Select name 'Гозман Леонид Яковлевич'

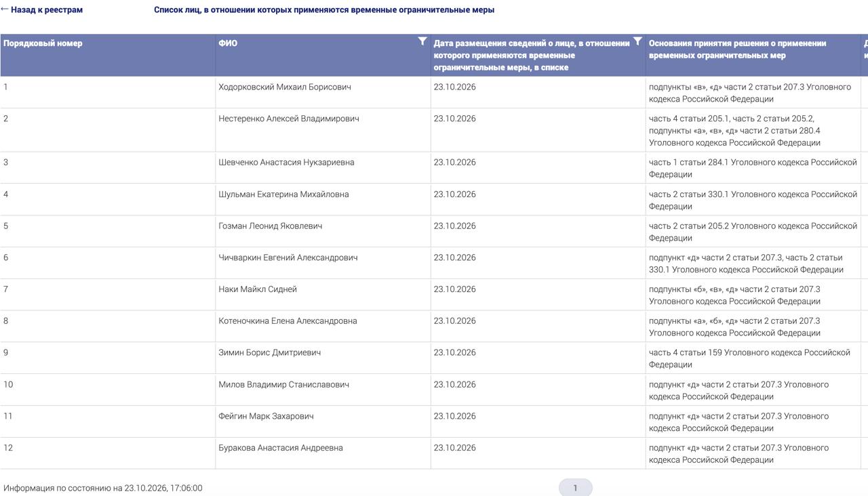point(271,226)
